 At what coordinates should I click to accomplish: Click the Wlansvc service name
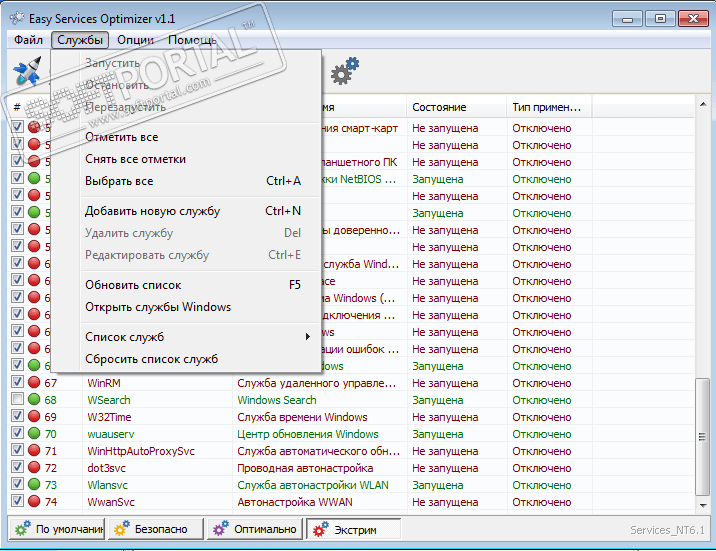pyautogui.click(x=107, y=485)
